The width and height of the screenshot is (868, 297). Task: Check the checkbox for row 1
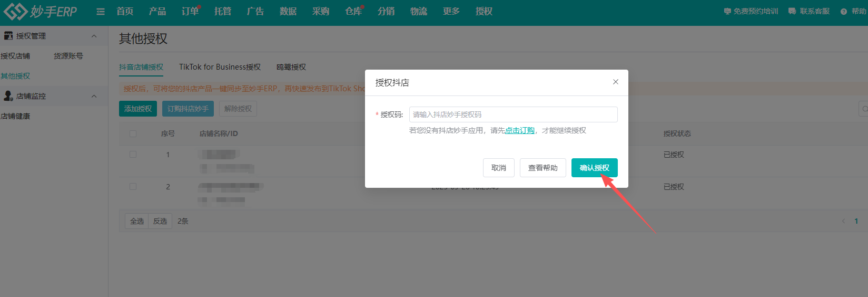[x=133, y=155]
